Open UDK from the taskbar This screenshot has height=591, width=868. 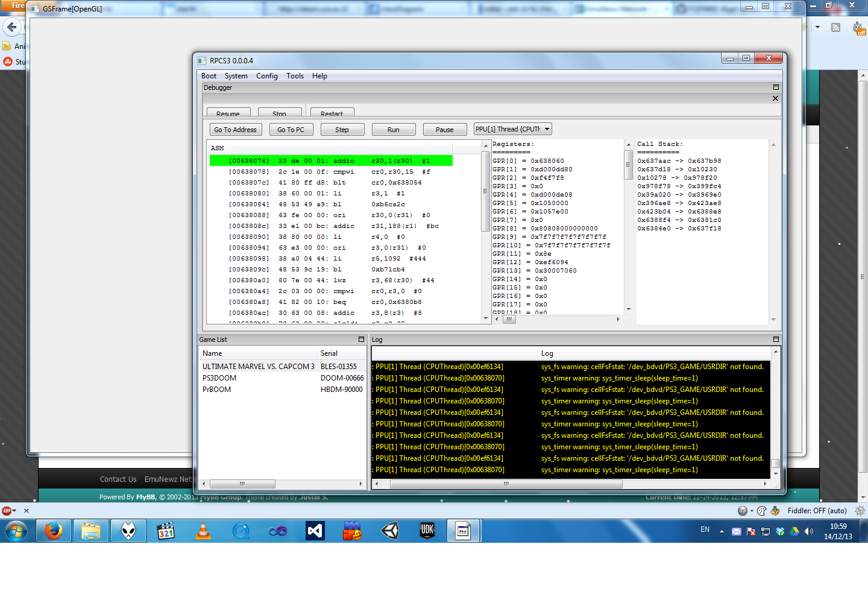coord(427,531)
